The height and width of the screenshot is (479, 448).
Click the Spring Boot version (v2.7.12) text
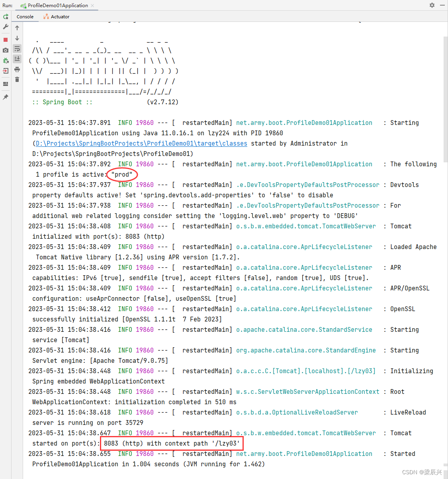coord(162,102)
